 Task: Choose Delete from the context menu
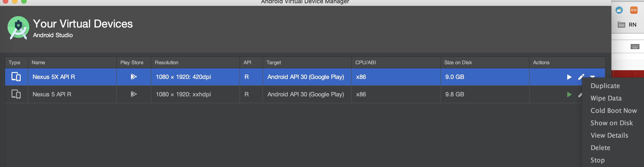pyautogui.click(x=600, y=148)
